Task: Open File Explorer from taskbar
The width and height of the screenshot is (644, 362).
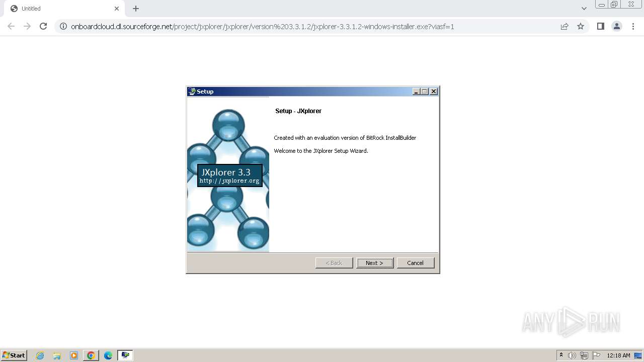Action: click(x=57, y=355)
